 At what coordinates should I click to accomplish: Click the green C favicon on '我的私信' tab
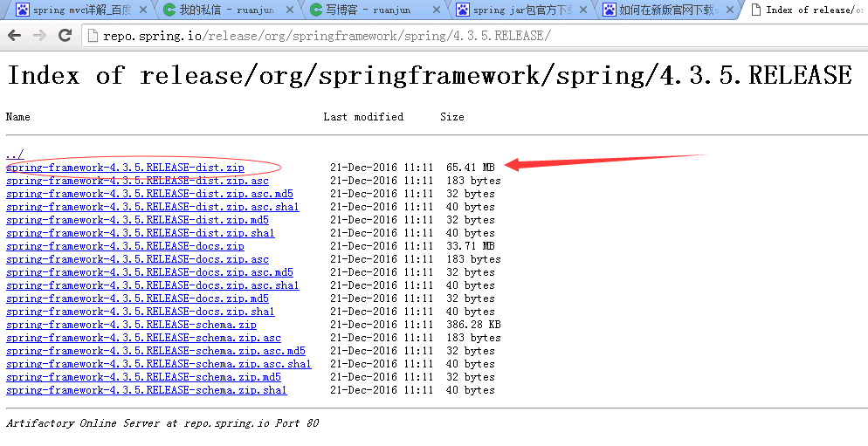coord(169,10)
